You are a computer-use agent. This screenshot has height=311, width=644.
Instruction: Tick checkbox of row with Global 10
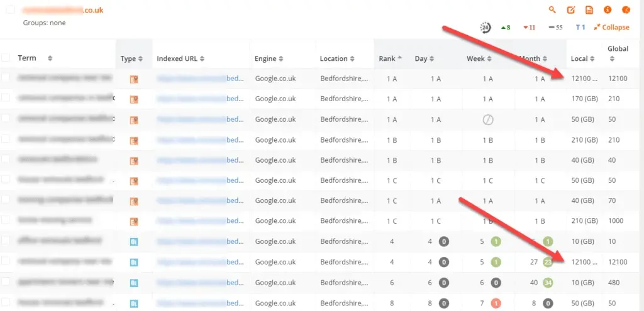tap(5, 241)
